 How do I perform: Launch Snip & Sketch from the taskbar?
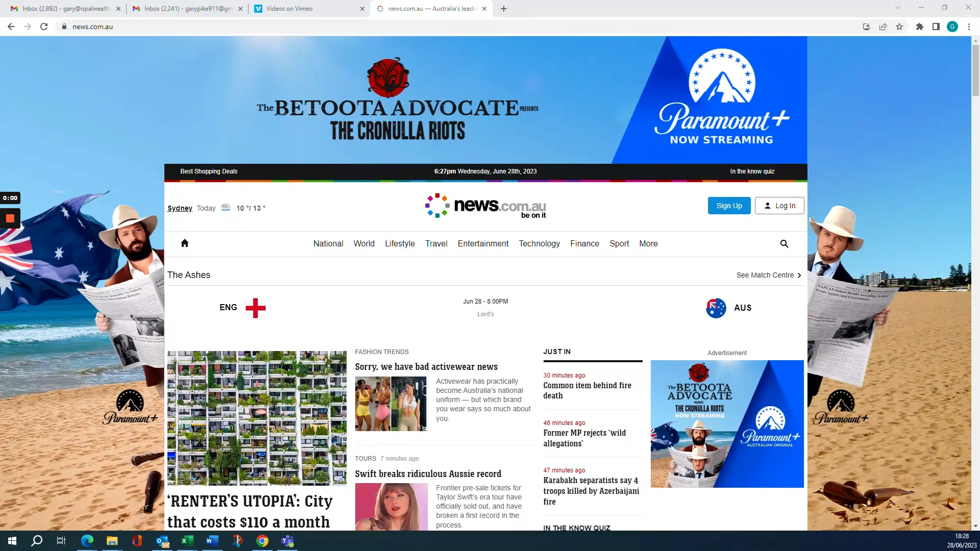click(x=237, y=541)
